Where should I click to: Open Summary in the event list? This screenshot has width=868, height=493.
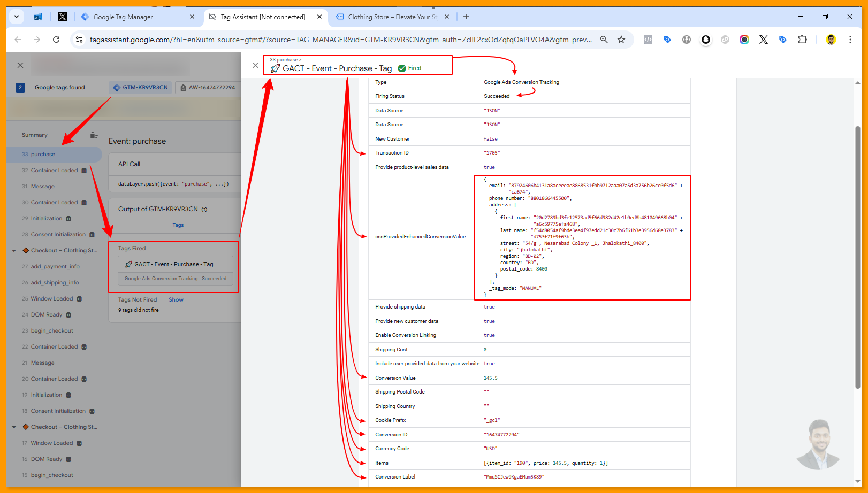click(35, 135)
